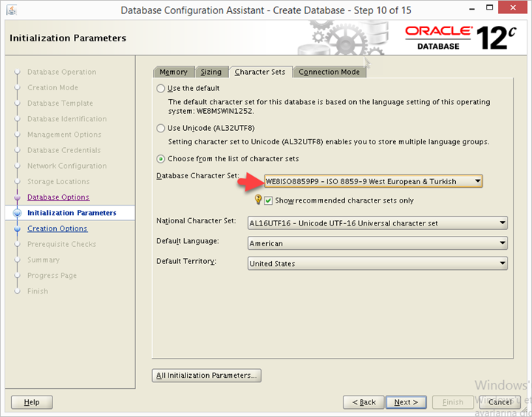Click the Database Template step label
The width and height of the screenshot is (532, 417).
coord(60,104)
